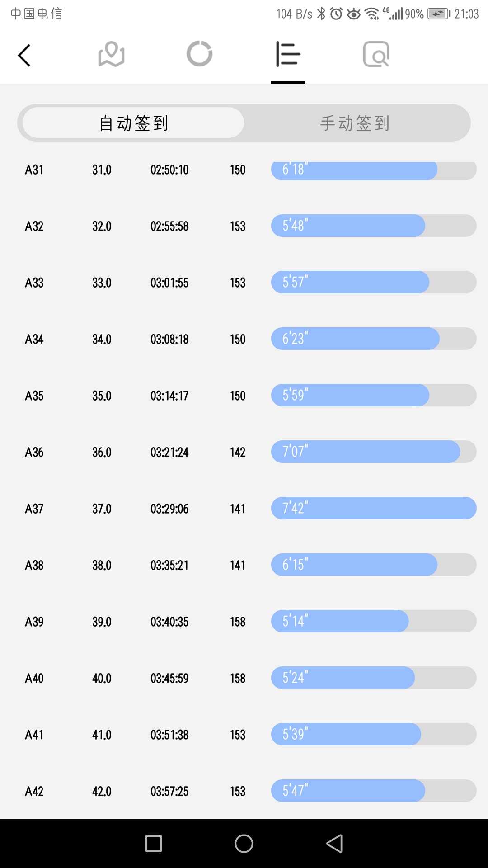488x868 pixels.
Task: Tap checkpoint label A41
Action: [x=34, y=735]
